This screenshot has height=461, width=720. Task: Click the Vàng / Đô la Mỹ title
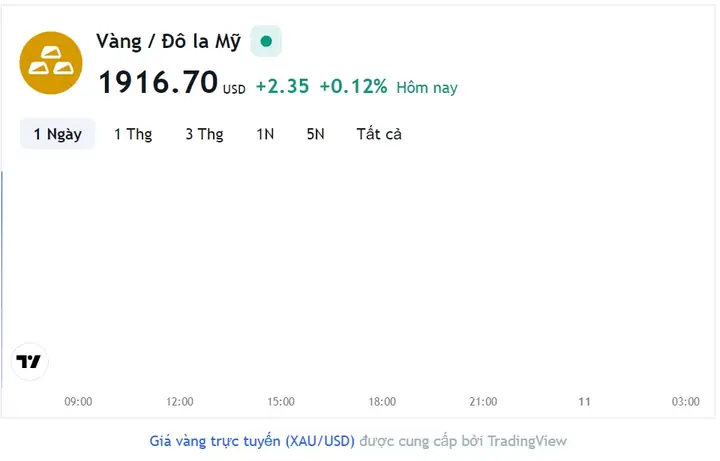169,42
